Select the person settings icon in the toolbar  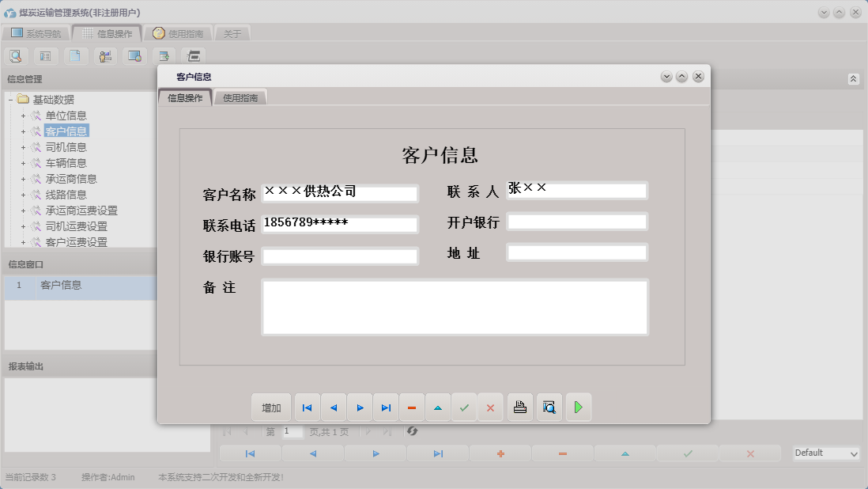coord(104,56)
